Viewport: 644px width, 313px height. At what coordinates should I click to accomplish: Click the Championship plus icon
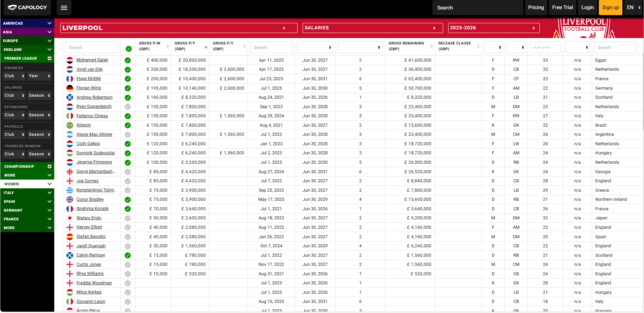click(x=50, y=166)
